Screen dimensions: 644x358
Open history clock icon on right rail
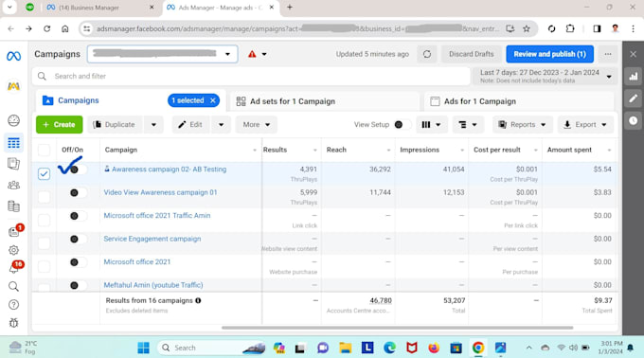(x=634, y=120)
